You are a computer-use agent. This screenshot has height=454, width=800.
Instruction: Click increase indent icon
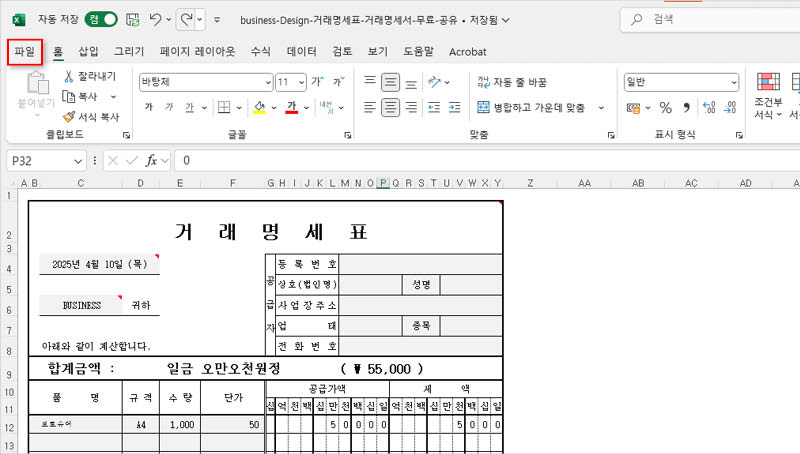pos(455,107)
